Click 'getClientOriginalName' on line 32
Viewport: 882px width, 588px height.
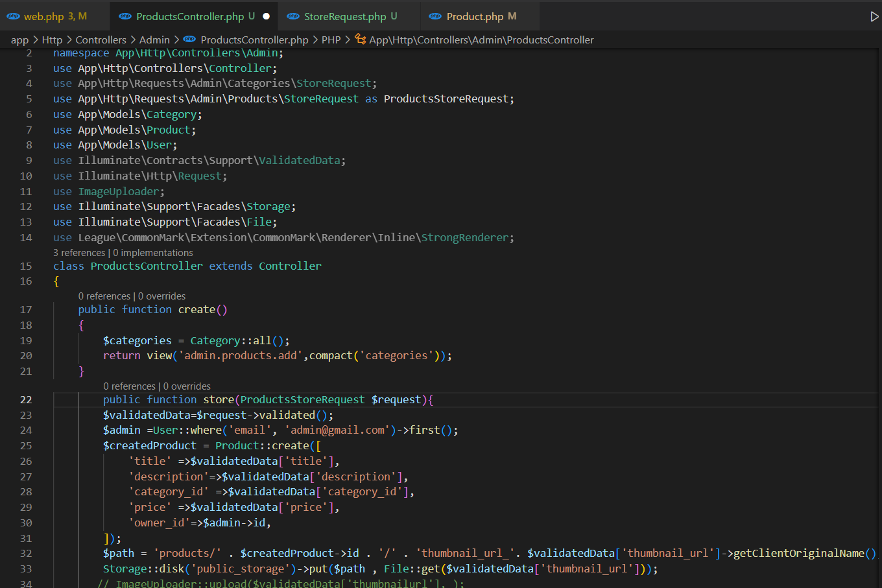(799, 553)
